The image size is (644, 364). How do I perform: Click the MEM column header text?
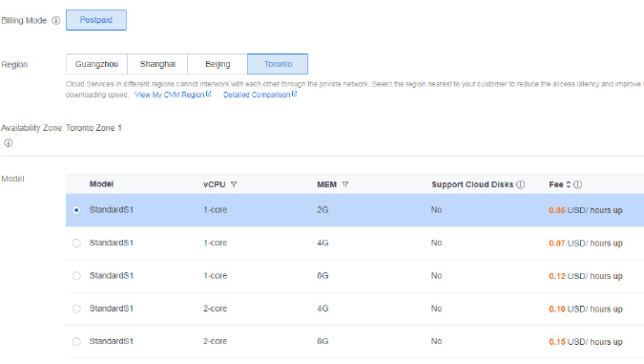pyautogui.click(x=327, y=184)
